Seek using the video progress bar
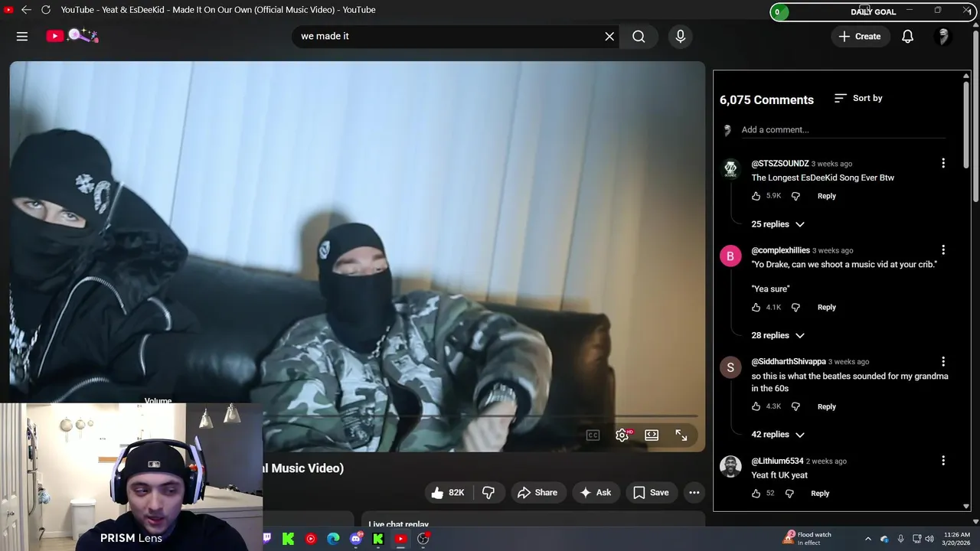 click(481, 416)
